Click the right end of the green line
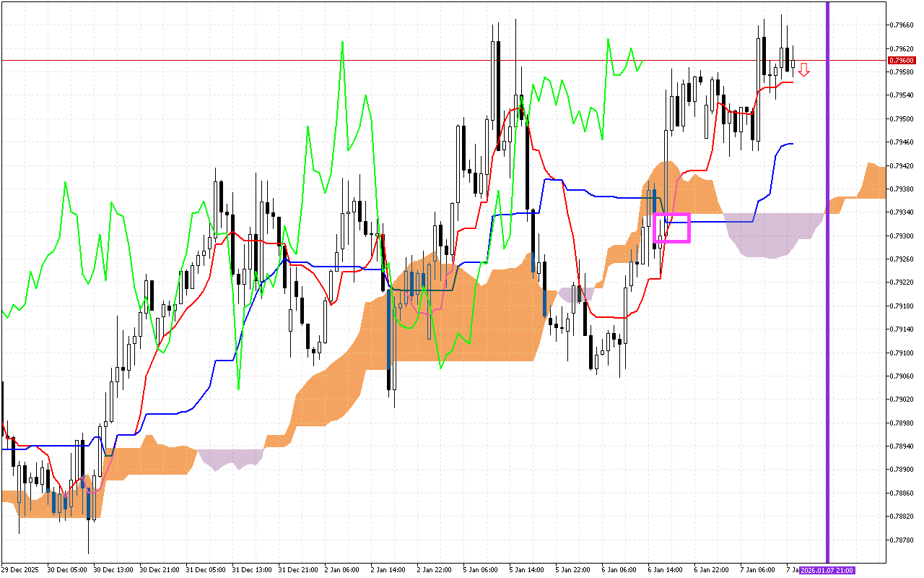The width and height of the screenshot is (924, 578). (642, 61)
